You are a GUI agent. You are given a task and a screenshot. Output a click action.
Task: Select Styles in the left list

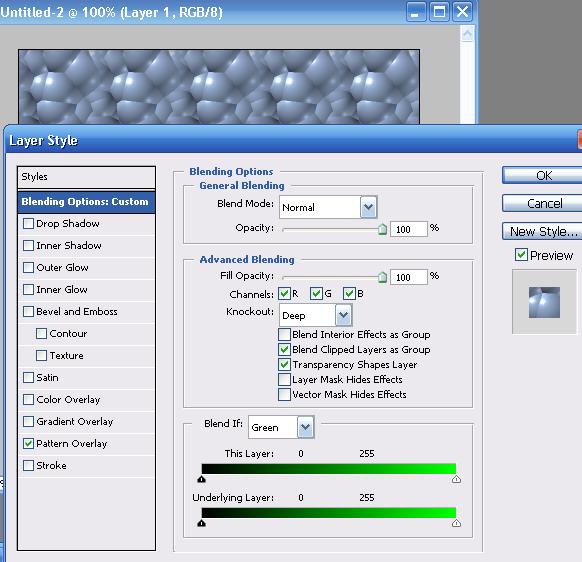[x=86, y=177]
